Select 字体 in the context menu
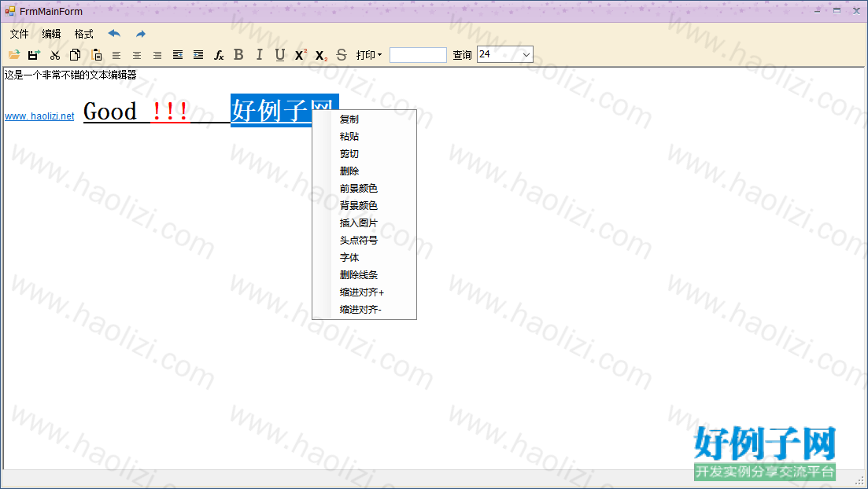 point(364,257)
